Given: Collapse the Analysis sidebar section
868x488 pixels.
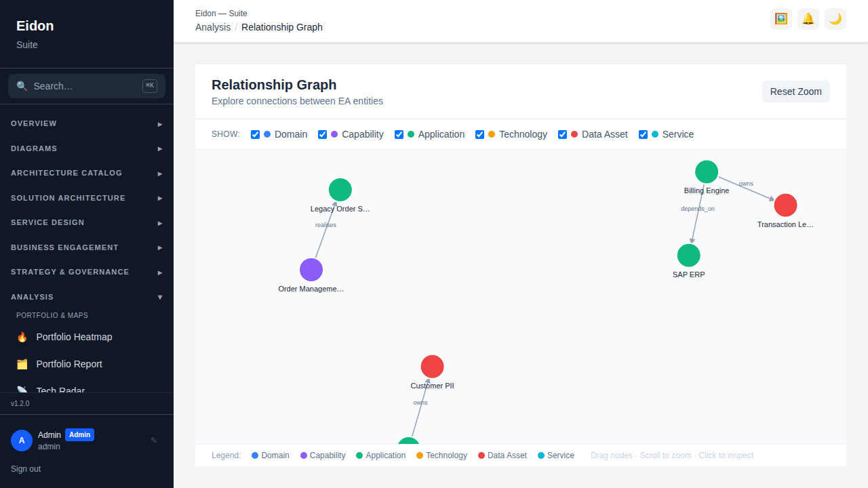Looking at the screenshot, I should coord(87,297).
